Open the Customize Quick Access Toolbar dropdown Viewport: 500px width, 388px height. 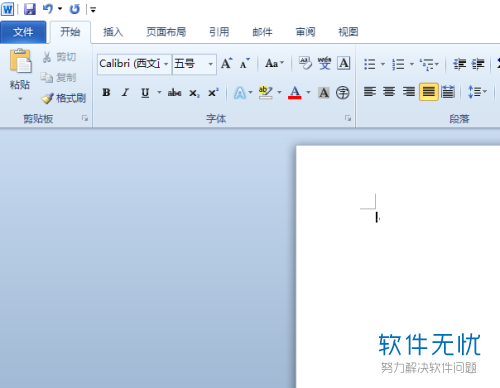click(x=93, y=10)
